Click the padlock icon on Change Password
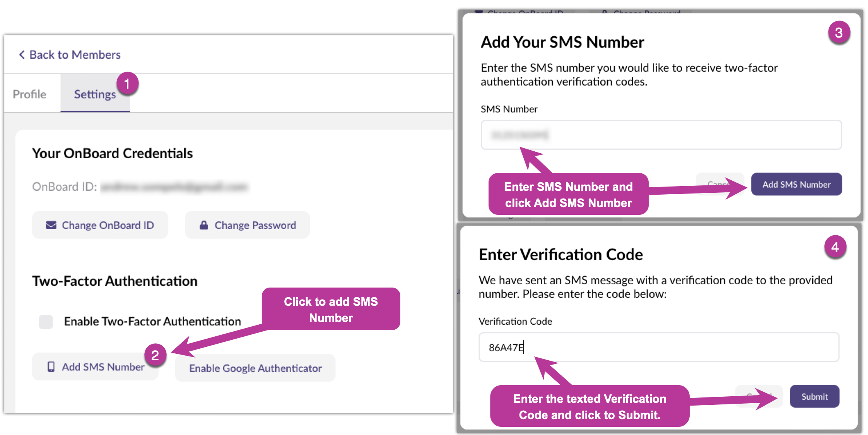 pos(204,225)
